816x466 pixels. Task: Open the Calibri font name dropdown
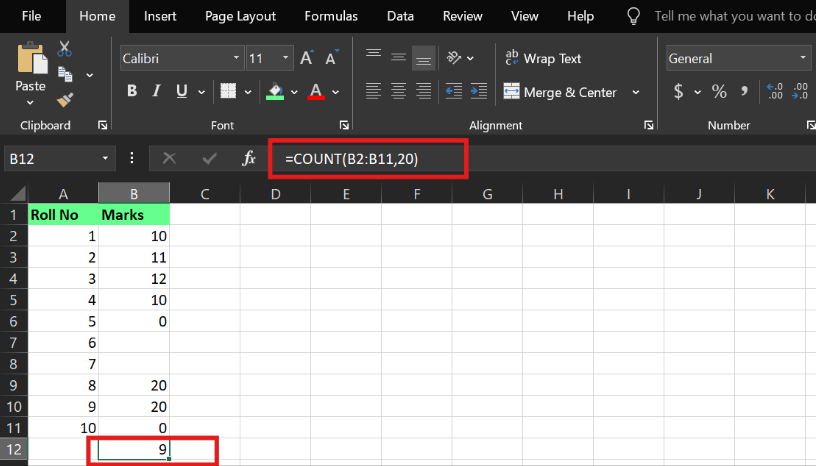pyautogui.click(x=236, y=58)
